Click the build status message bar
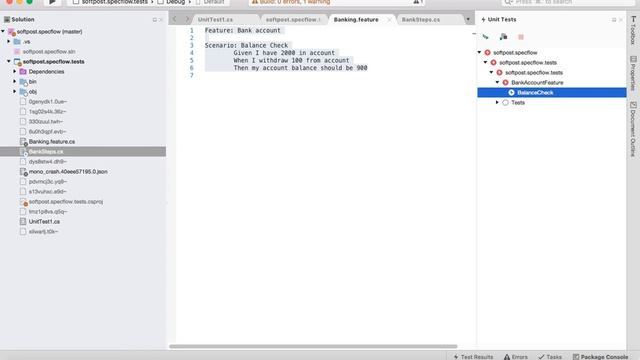 coord(337,2)
